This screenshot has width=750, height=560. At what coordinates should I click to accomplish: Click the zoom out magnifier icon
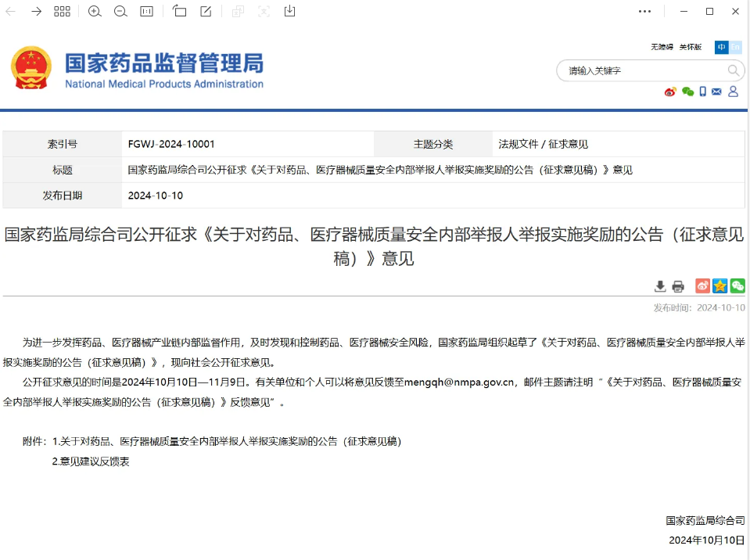(x=120, y=11)
